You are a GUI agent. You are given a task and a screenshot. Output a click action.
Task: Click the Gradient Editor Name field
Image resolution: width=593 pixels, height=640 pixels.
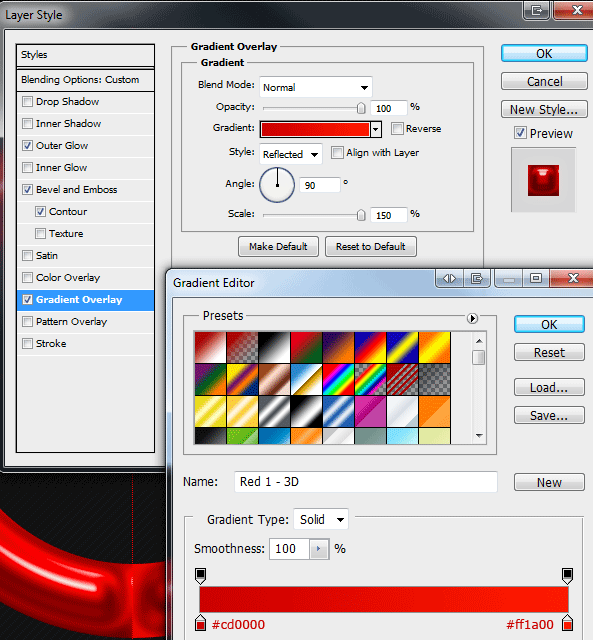click(366, 482)
